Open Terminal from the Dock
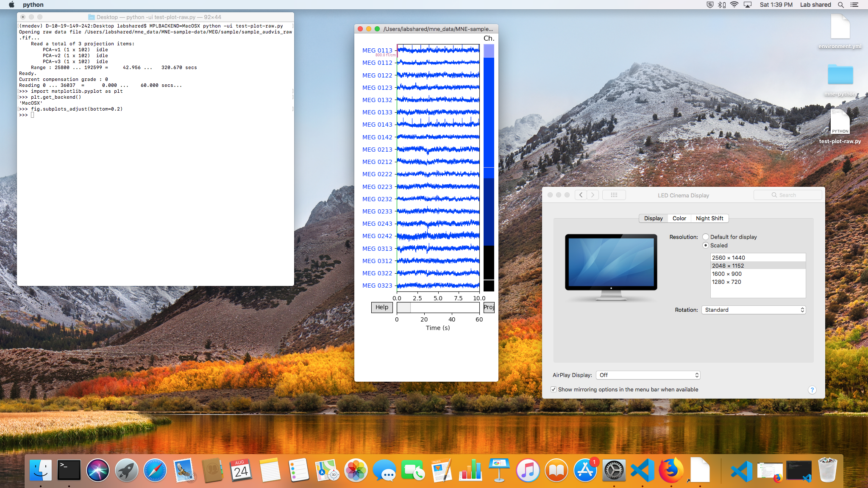868x488 pixels. (69, 471)
